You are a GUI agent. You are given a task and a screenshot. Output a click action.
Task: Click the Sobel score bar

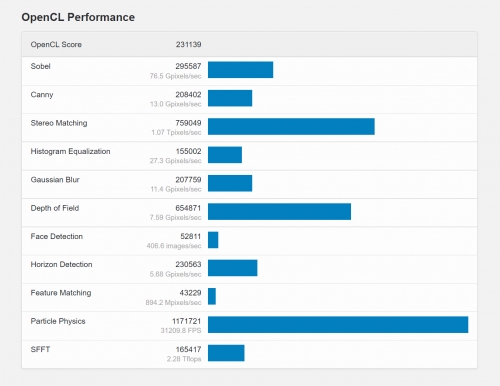[240, 70]
